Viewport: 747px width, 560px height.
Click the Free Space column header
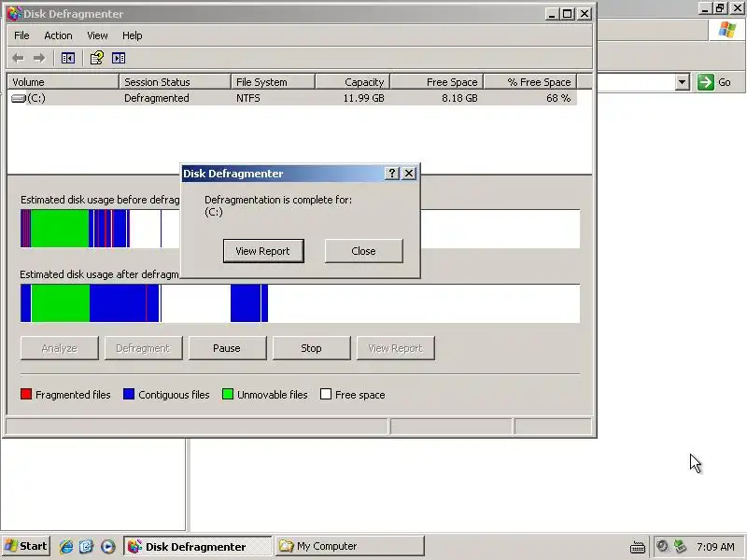click(437, 82)
